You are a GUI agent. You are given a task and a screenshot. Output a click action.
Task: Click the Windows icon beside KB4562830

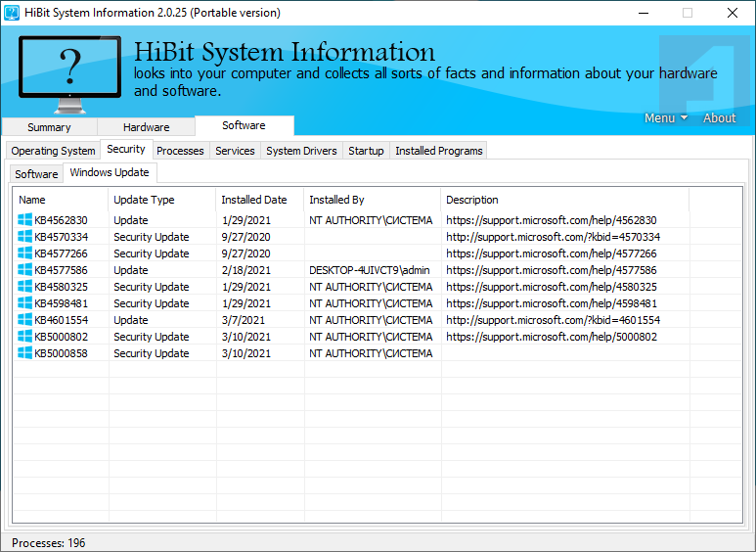(x=25, y=219)
